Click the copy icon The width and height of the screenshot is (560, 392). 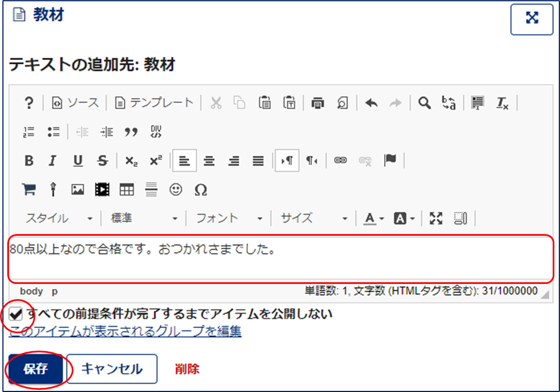[x=240, y=103]
